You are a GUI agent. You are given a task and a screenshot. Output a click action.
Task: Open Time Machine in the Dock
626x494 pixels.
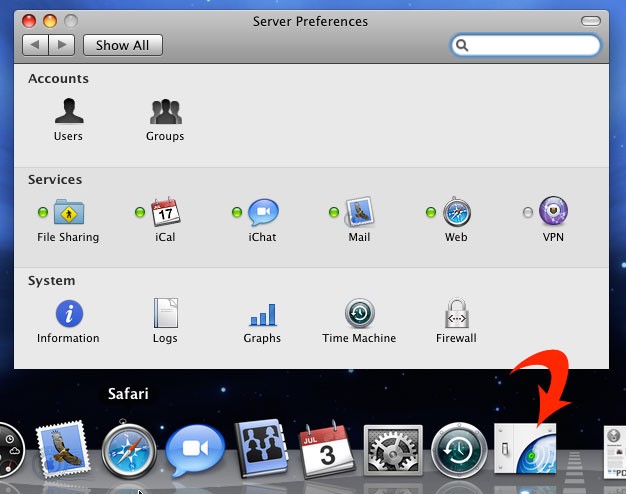pyautogui.click(x=459, y=450)
